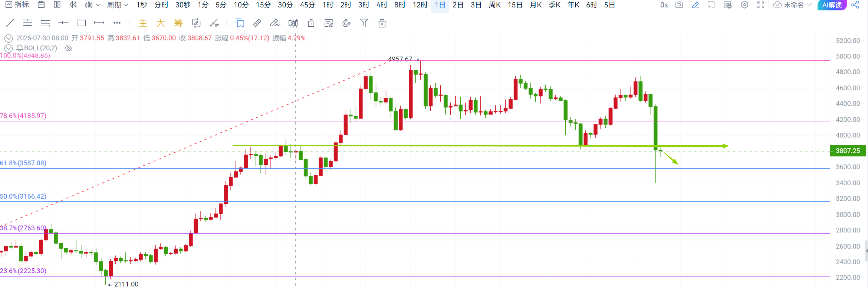Open the multi-chart layout icon
The image size is (868, 288).
pyautogui.click(x=57, y=5)
